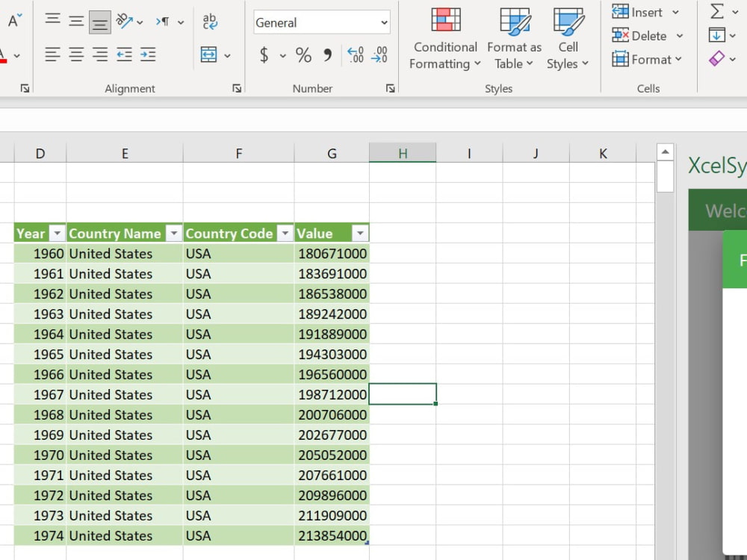Open the Country Code column filter
This screenshot has width=747, height=560.
pyautogui.click(x=285, y=233)
